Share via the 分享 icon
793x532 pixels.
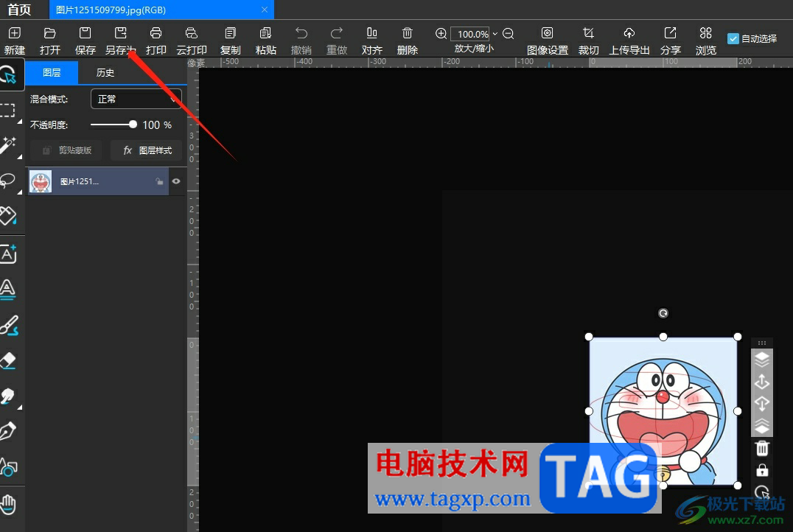click(670, 41)
